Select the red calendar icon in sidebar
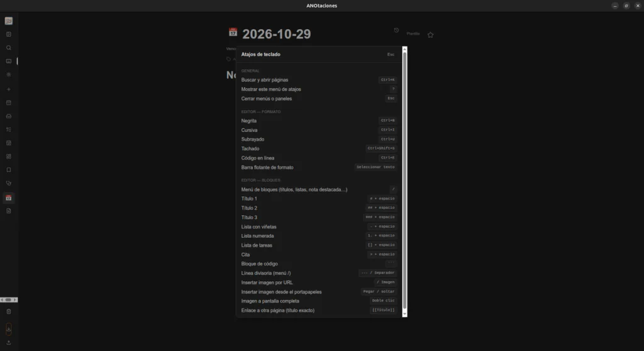644x351 pixels. tap(9, 198)
